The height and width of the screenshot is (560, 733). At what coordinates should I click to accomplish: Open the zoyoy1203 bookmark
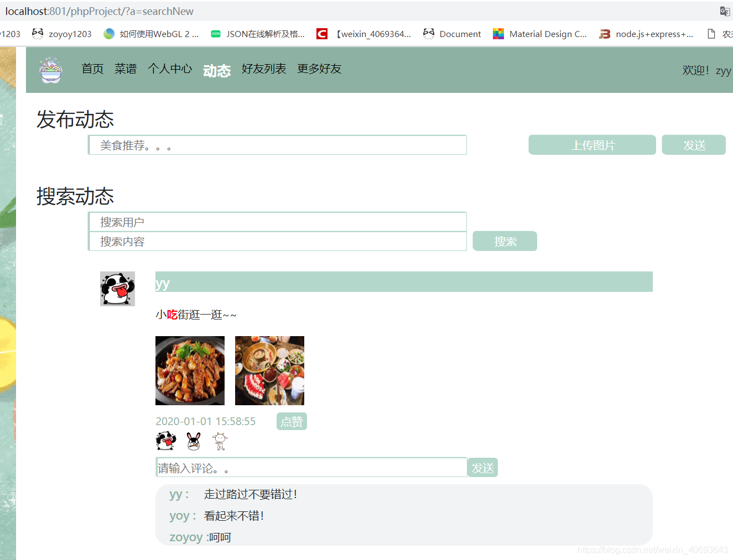[61, 34]
